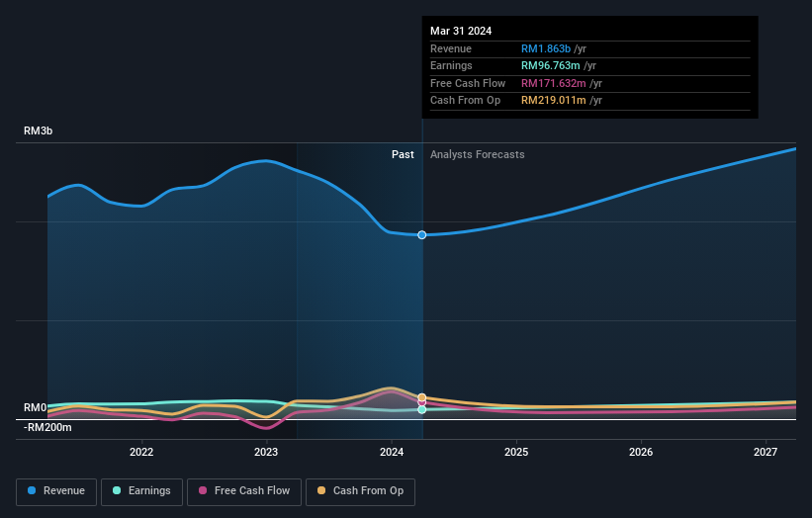Click the -RM200m y-axis label

47,427
